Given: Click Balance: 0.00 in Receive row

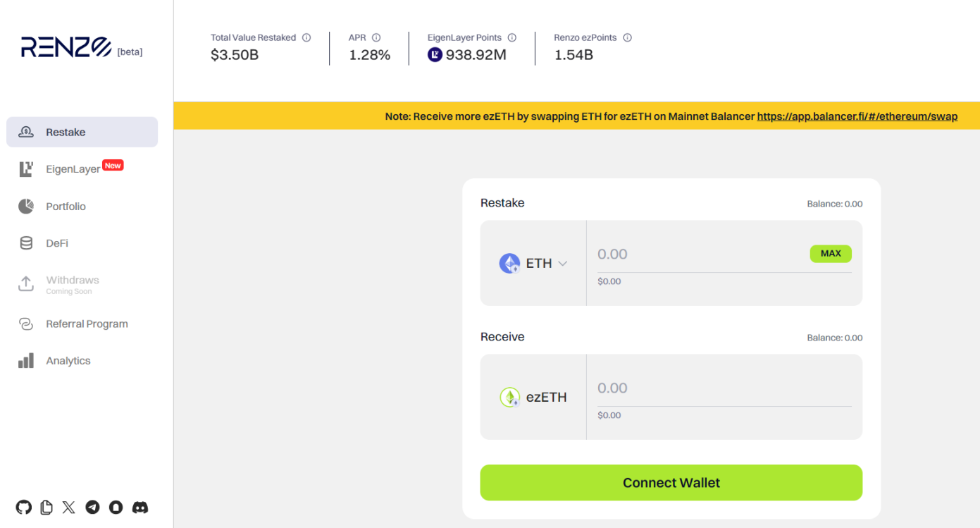Looking at the screenshot, I should pyautogui.click(x=835, y=338).
